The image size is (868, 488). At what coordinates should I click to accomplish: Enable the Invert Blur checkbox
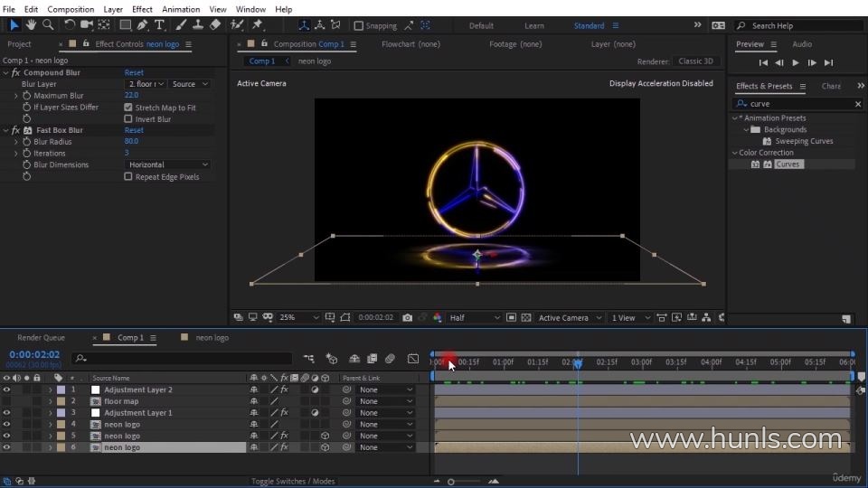coord(128,119)
